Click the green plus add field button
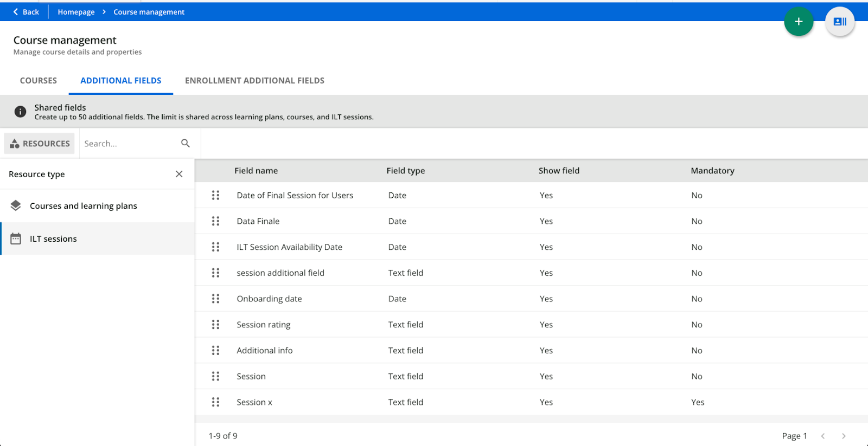Screen dimensions: 868x446 (x=798, y=22)
